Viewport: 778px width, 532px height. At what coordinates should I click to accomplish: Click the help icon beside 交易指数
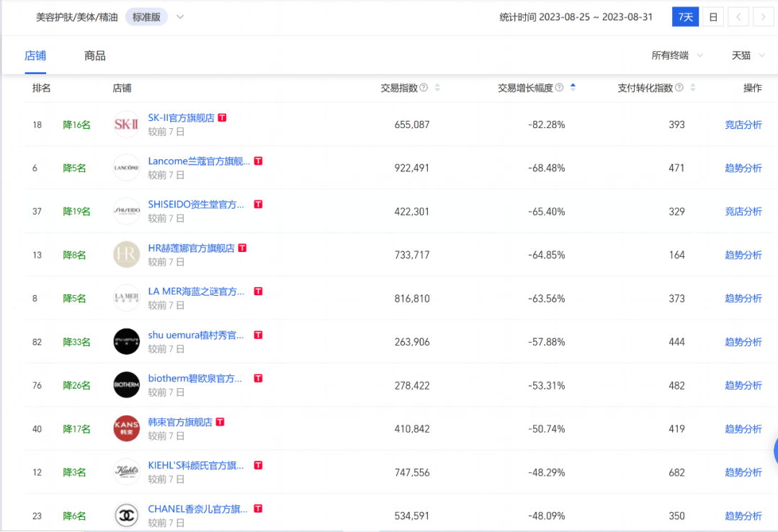click(424, 88)
